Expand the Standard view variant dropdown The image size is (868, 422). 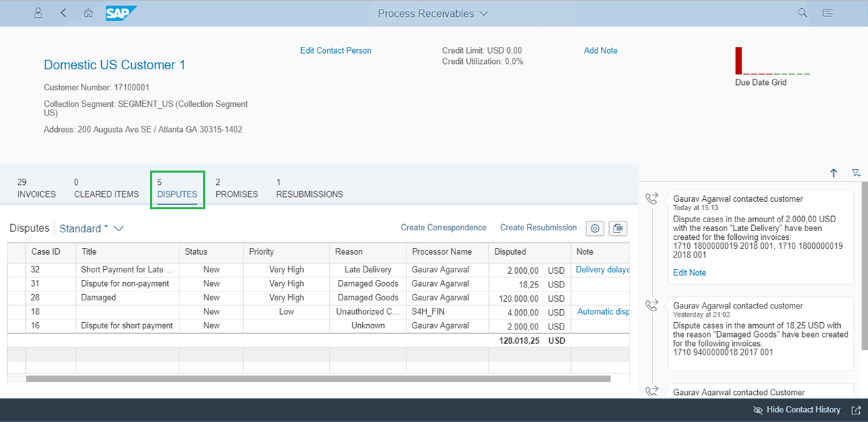91,228
